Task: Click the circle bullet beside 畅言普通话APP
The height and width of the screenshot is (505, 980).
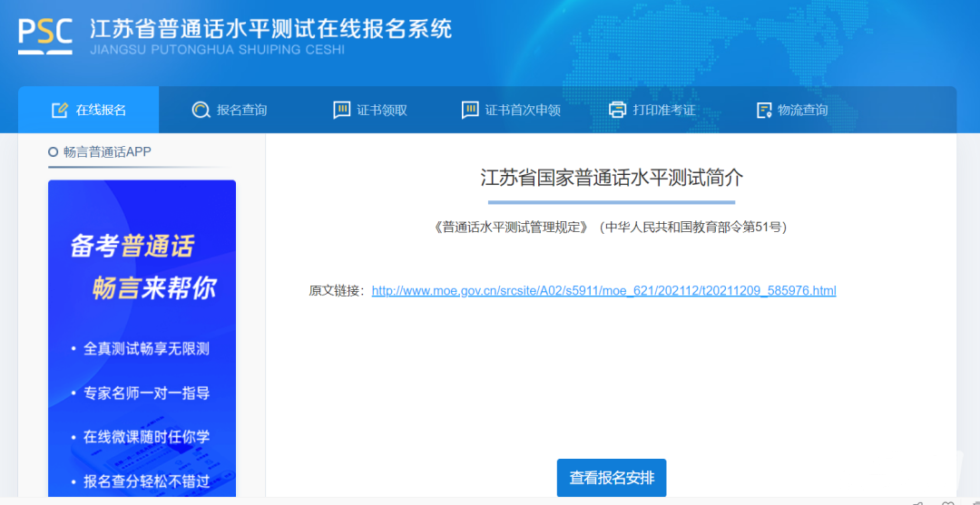Action: [x=54, y=151]
